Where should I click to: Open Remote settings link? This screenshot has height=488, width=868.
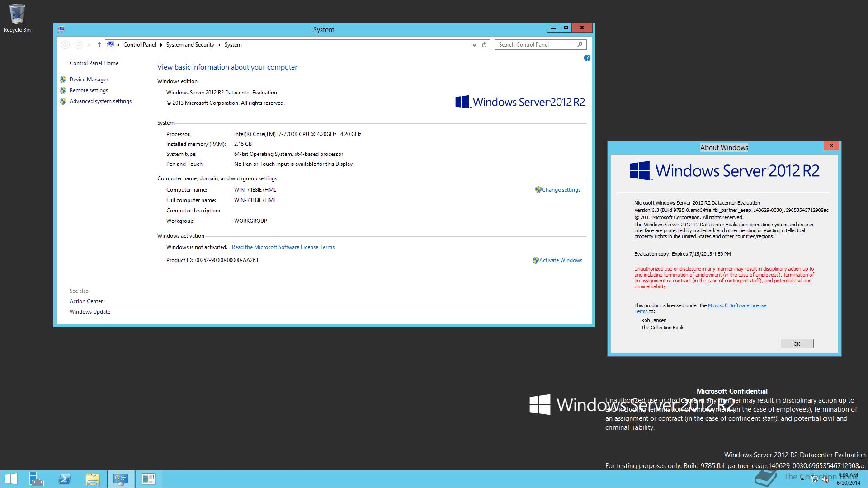point(89,90)
